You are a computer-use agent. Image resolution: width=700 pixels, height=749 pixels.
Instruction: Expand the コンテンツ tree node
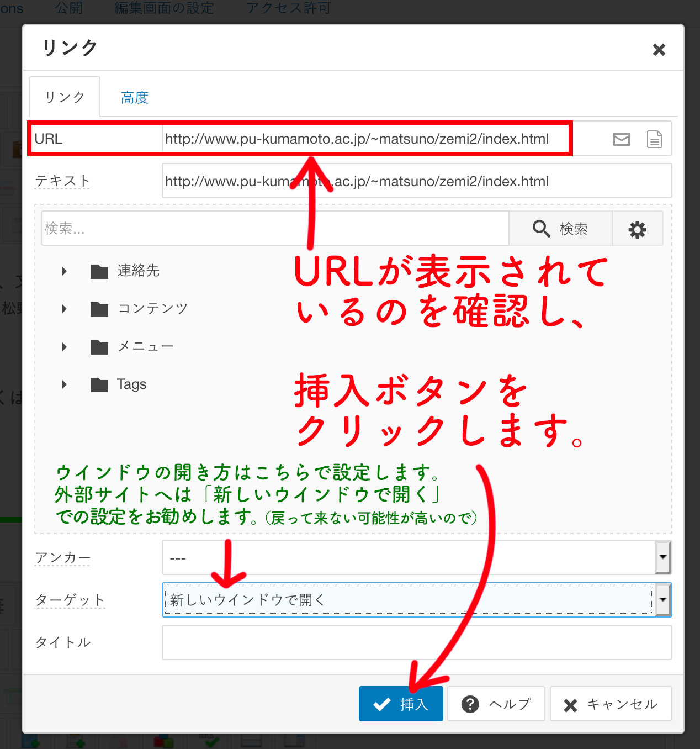click(x=64, y=309)
